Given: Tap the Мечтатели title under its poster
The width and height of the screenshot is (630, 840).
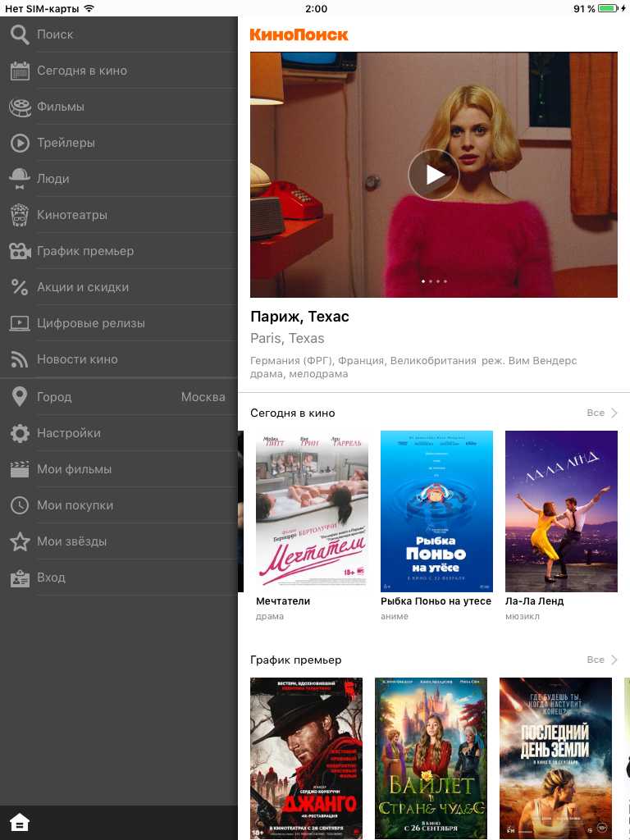Looking at the screenshot, I should tap(283, 601).
